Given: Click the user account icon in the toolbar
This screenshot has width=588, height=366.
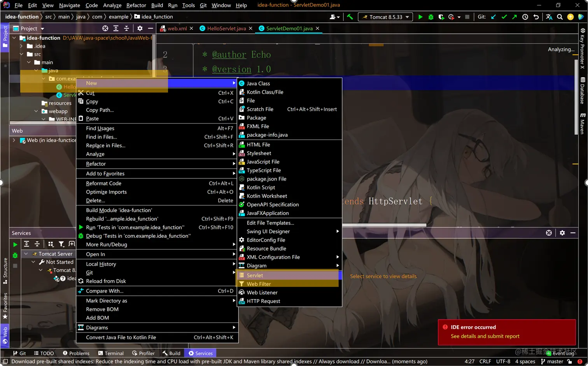Looking at the screenshot, I should 334,17.
